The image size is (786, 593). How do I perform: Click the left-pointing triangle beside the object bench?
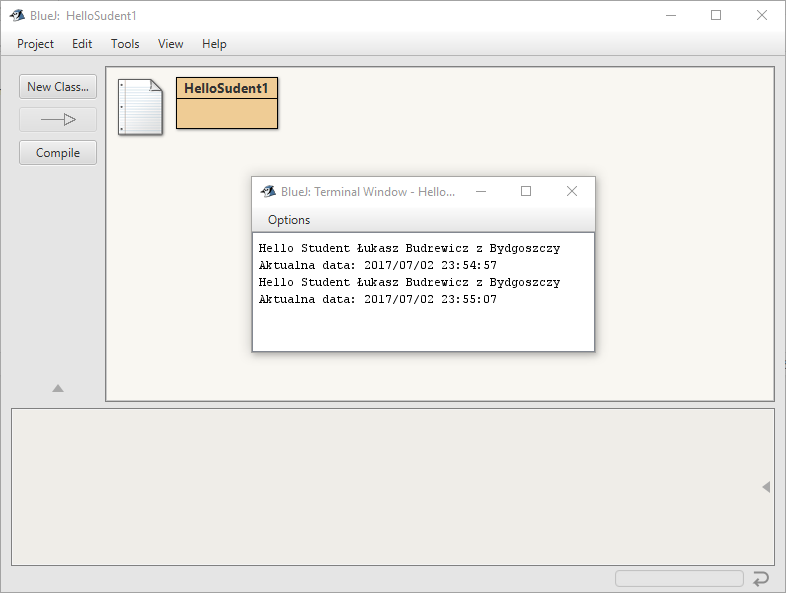(766, 487)
